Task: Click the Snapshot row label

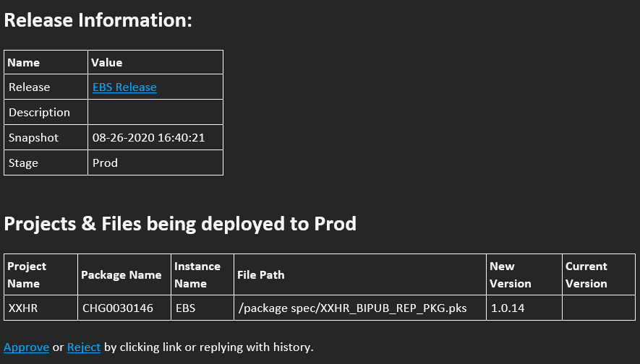Action: click(x=33, y=138)
